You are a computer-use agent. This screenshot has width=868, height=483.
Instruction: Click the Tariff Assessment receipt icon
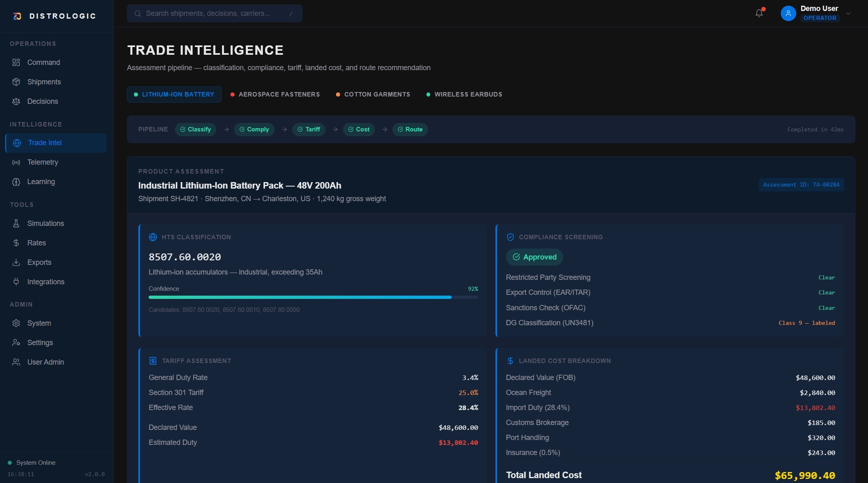tap(153, 361)
